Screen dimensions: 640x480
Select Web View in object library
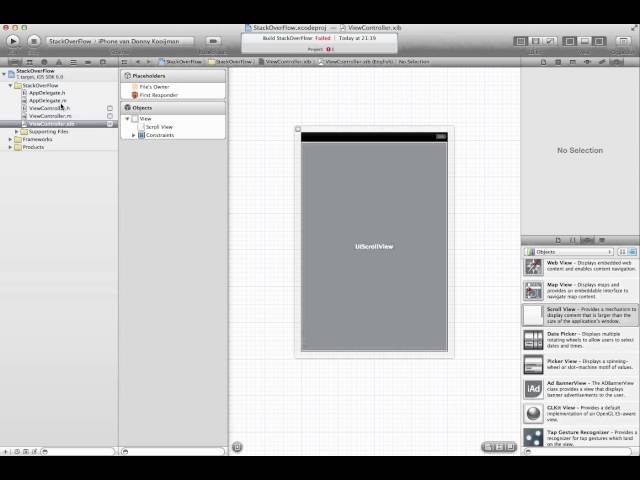tap(580, 267)
